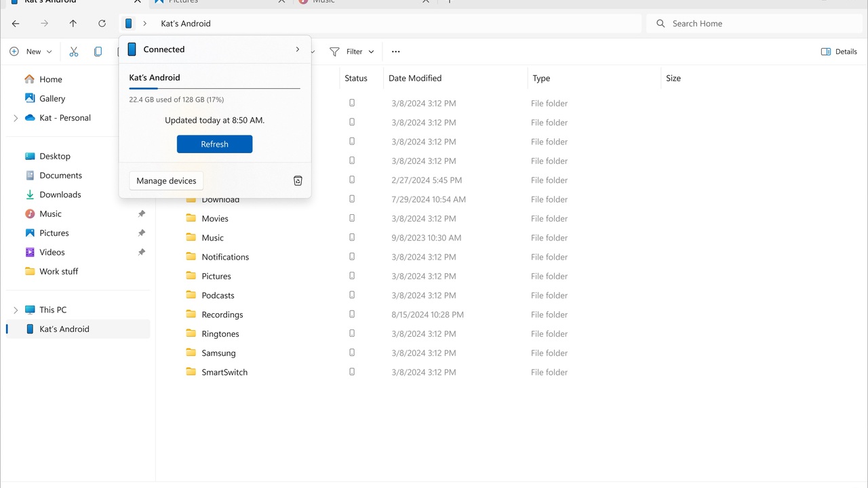Click the phone icon in the address bar
This screenshot has width=868, height=488.
[x=128, y=23]
